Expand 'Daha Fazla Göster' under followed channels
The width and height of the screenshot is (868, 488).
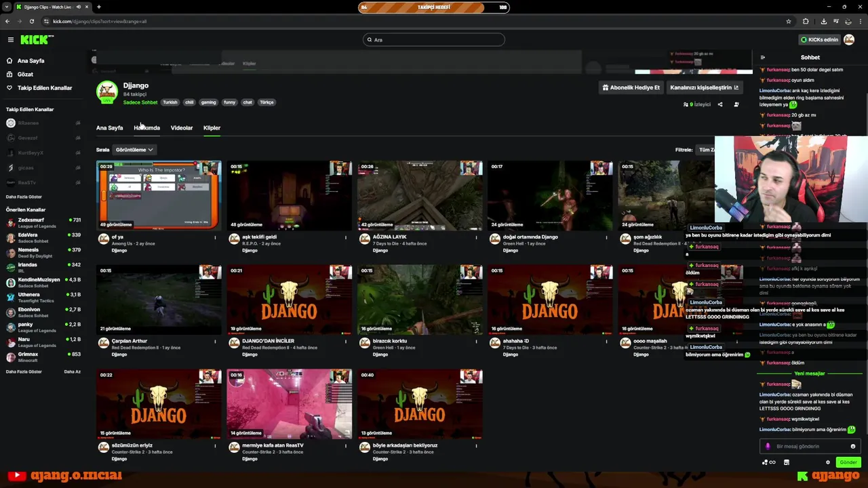[x=24, y=197]
